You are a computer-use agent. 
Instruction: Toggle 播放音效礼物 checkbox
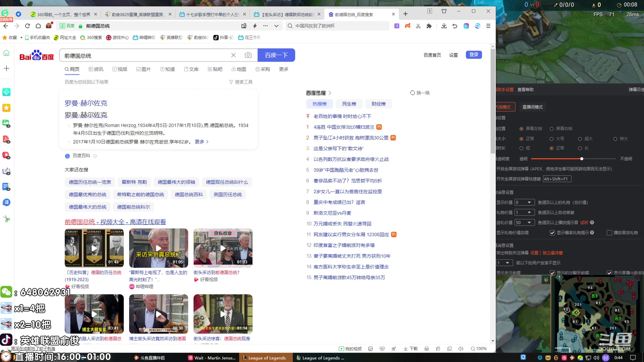point(609,233)
